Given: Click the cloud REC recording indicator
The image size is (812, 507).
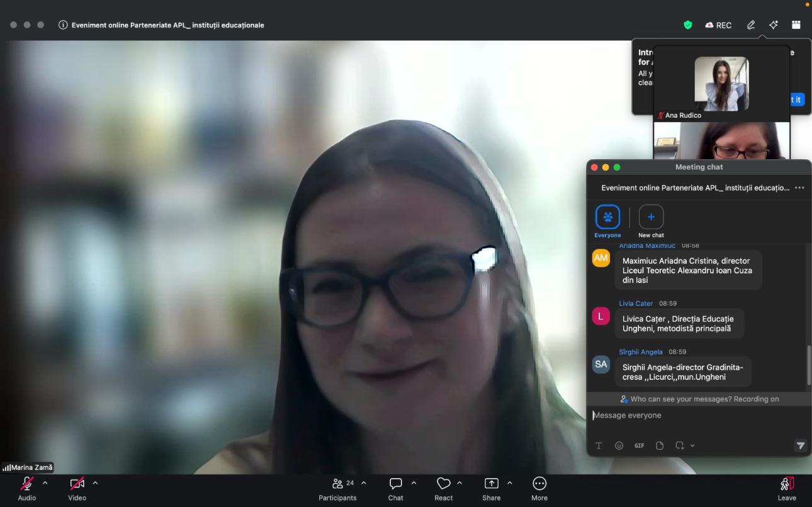Looking at the screenshot, I should point(718,25).
